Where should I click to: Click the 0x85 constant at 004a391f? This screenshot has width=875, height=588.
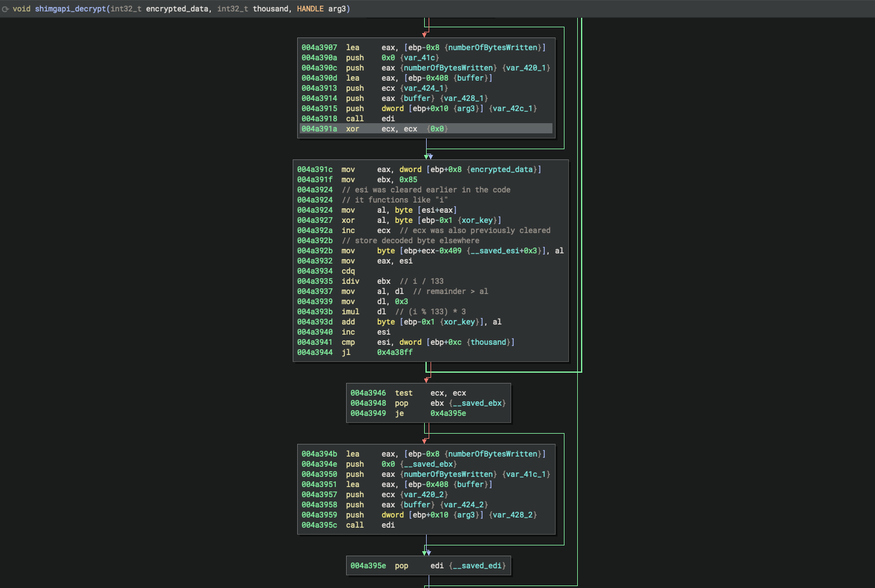click(x=408, y=180)
